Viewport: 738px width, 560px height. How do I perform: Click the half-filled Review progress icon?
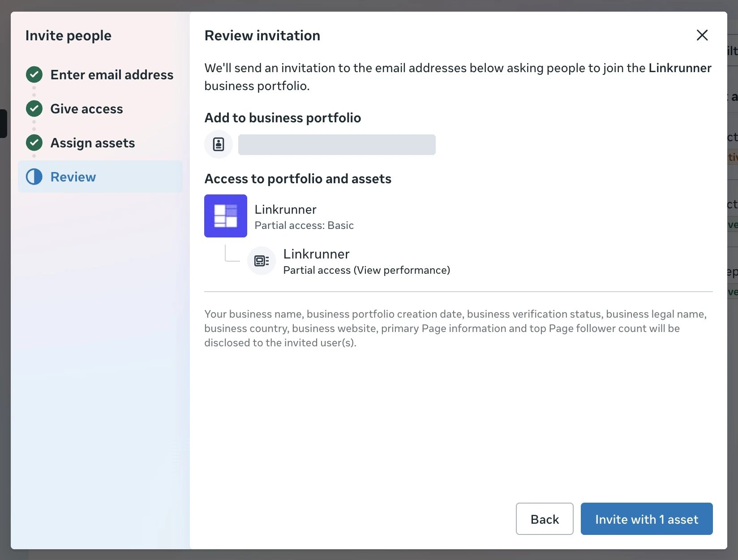tap(34, 177)
